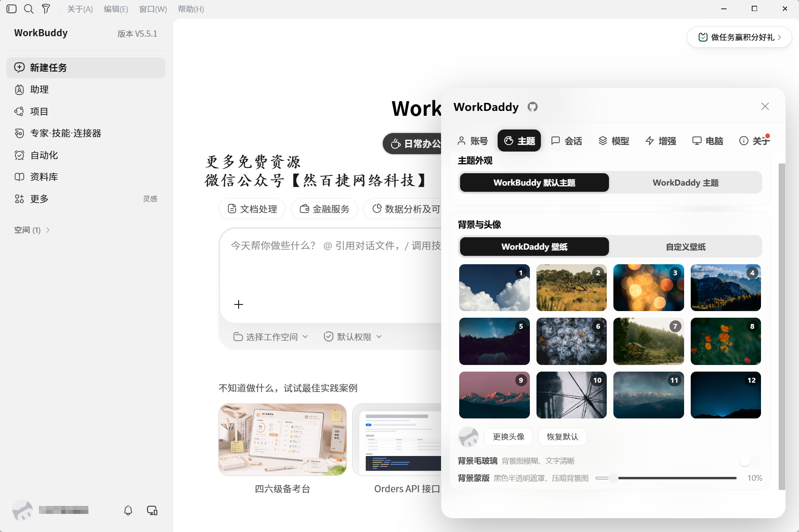Viewport: 799px width, 532px height.
Task: Open the GitHub icon next to WorkDaddy
Action: pos(533,107)
